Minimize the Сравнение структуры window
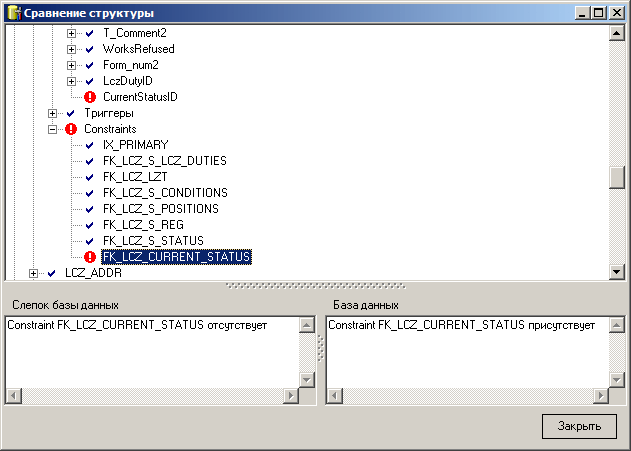The image size is (631, 451). 582,13
